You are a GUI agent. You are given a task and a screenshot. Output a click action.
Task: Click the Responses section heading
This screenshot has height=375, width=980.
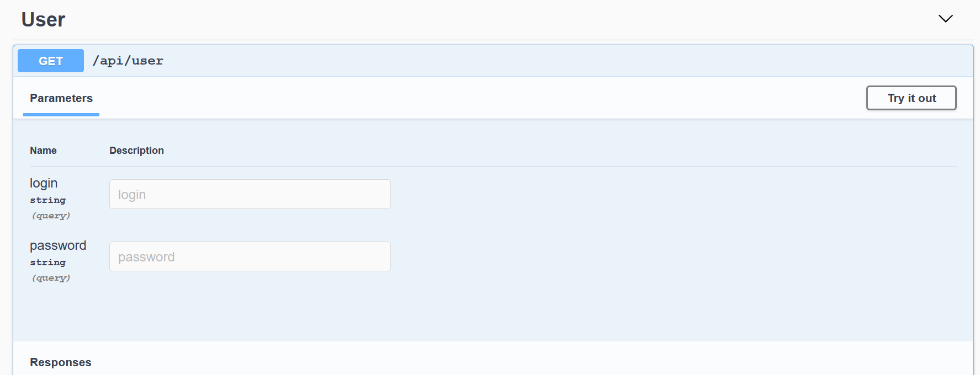tap(61, 362)
